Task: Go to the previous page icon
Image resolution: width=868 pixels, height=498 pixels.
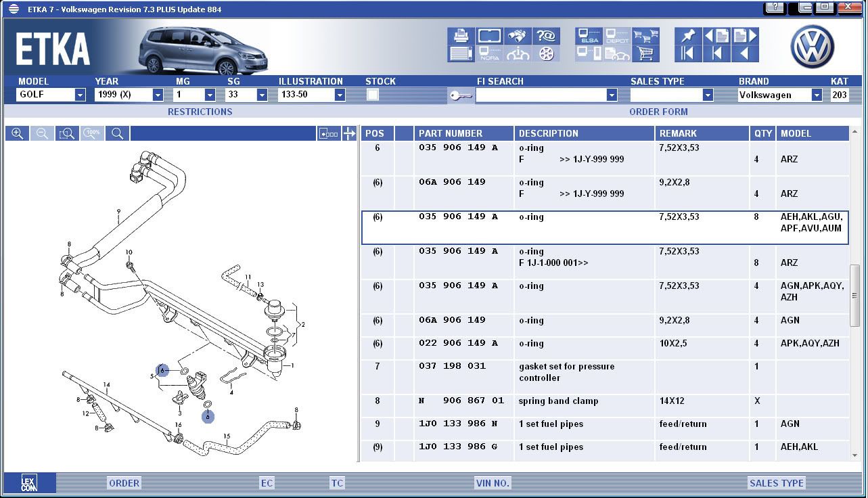Action: pos(716,36)
